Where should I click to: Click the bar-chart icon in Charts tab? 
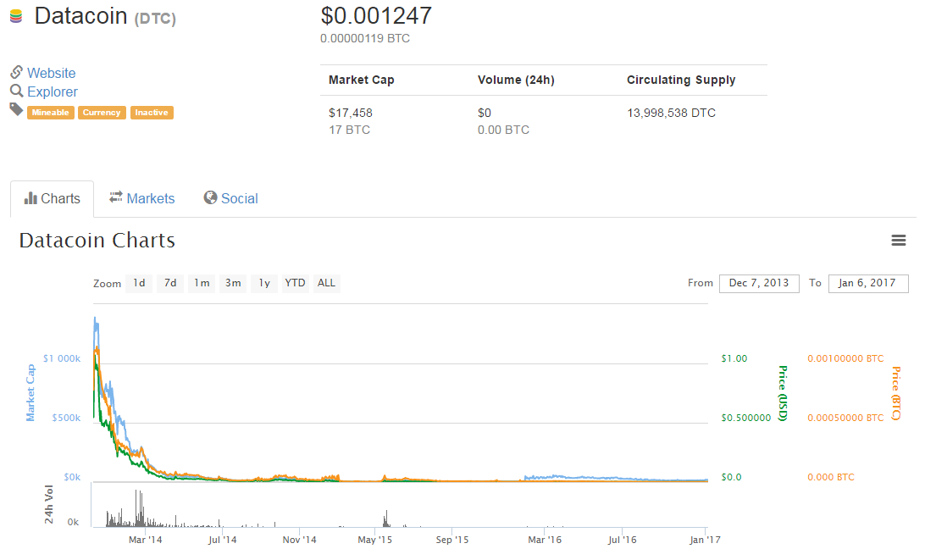point(30,198)
